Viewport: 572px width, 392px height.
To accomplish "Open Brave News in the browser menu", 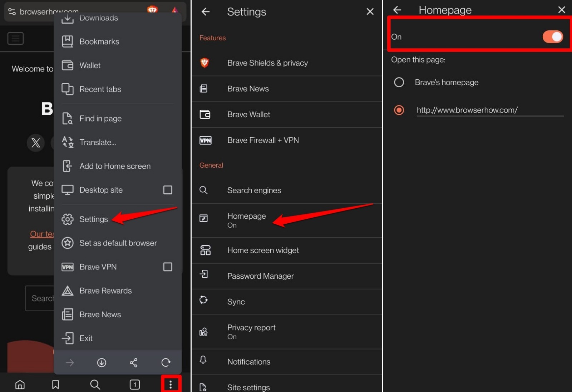I will pyautogui.click(x=117, y=314).
